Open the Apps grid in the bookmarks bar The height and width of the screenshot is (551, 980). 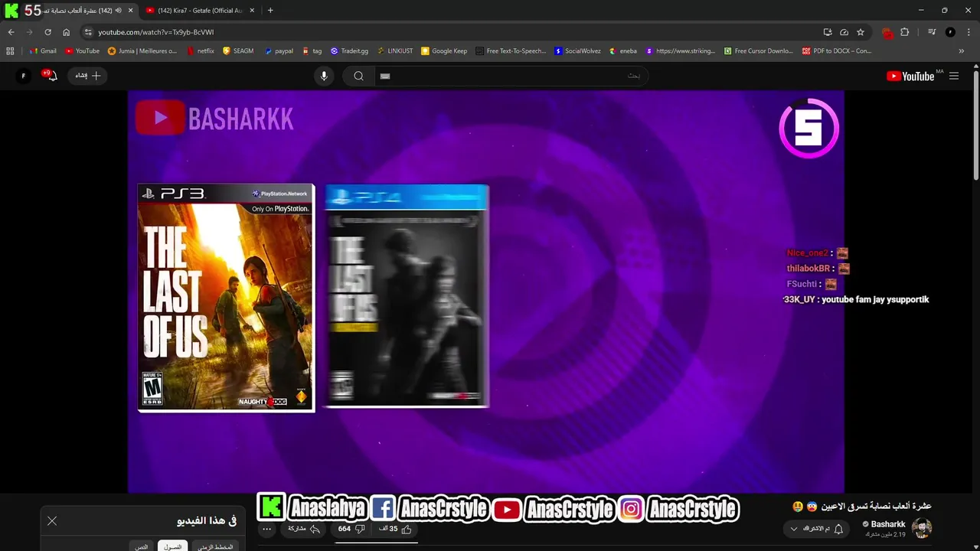pyautogui.click(x=10, y=51)
